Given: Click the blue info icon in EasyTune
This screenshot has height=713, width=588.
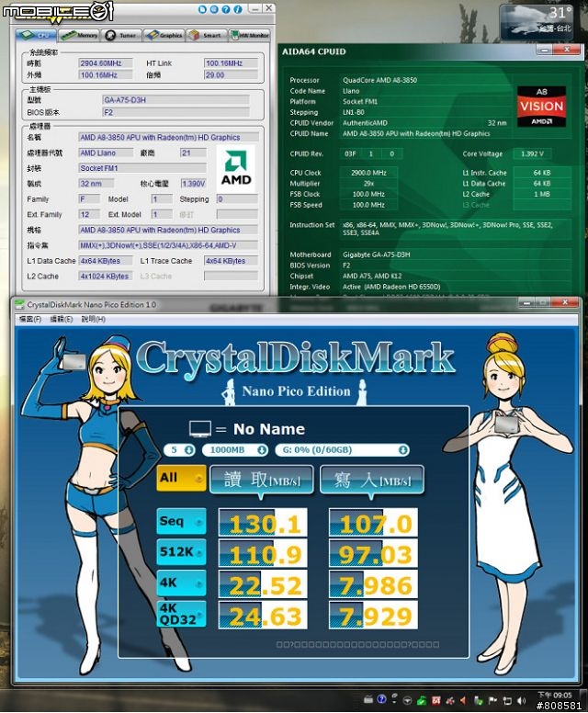Looking at the screenshot, I should 238,8.
